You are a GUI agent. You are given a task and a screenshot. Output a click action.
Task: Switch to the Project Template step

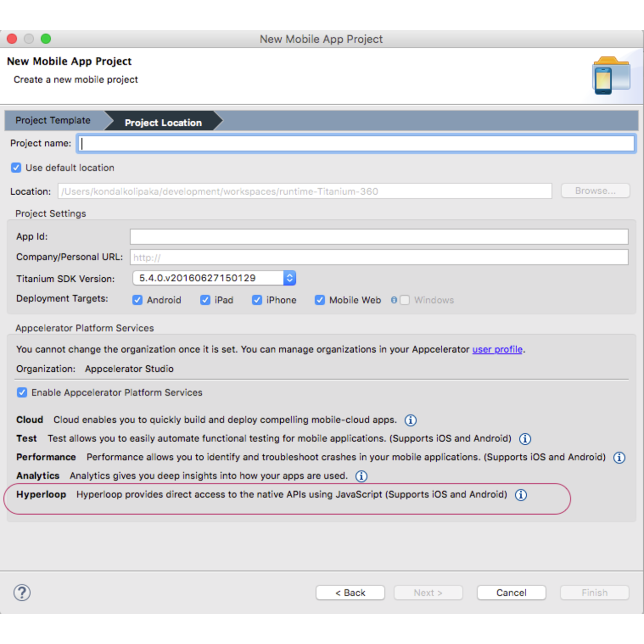pos(52,120)
